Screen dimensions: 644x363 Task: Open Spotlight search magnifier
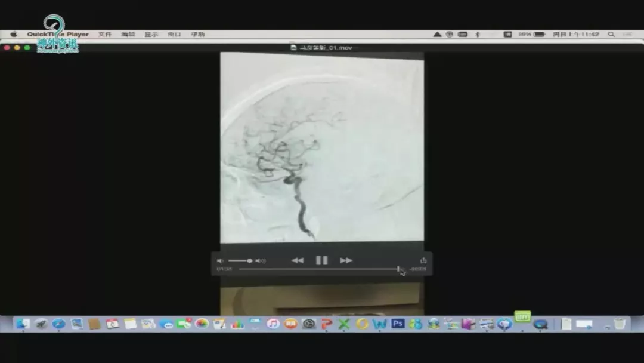pyautogui.click(x=612, y=35)
